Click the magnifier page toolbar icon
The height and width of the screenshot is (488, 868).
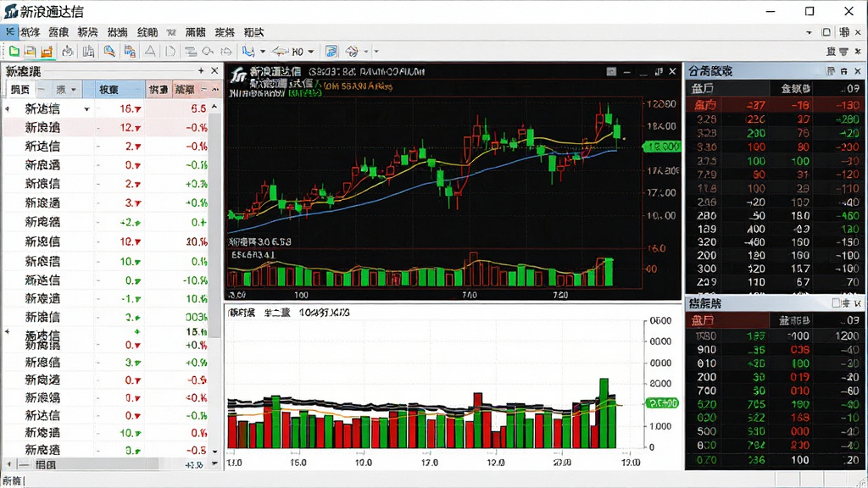pyautogui.click(x=109, y=52)
